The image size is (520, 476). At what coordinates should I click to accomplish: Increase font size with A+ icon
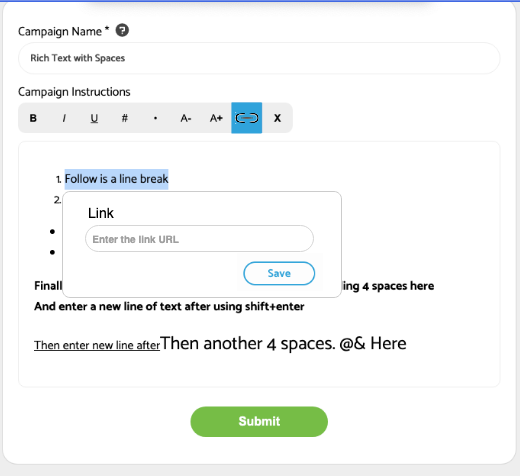tap(216, 118)
